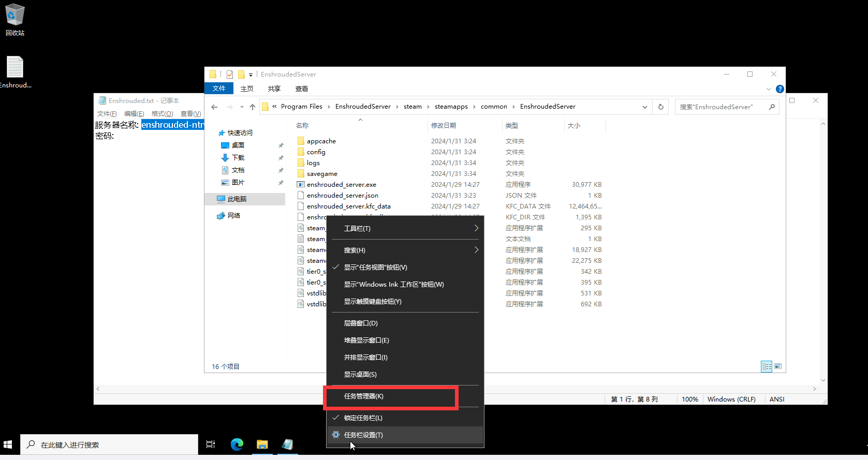Select the config folder

[x=316, y=152]
